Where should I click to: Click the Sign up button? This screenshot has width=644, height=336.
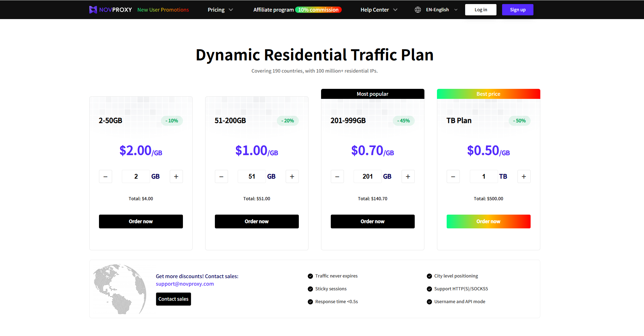coord(517,10)
